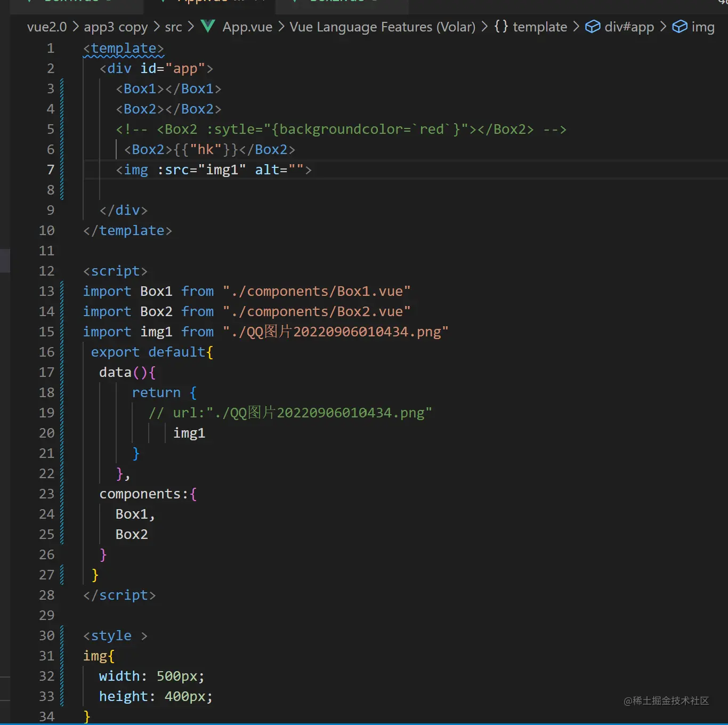This screenshot has width=728, height=725.
Task: Click line number 7 in the gutter
Action: pyautogui.click(x=51, y=170)
